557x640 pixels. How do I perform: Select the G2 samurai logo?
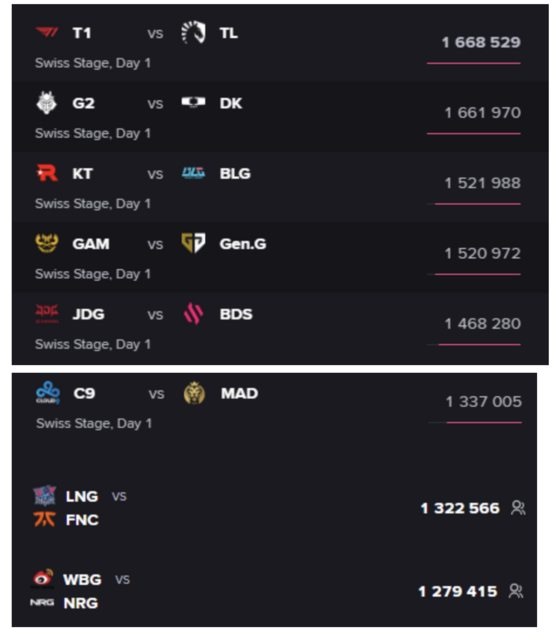pos(47,102)
